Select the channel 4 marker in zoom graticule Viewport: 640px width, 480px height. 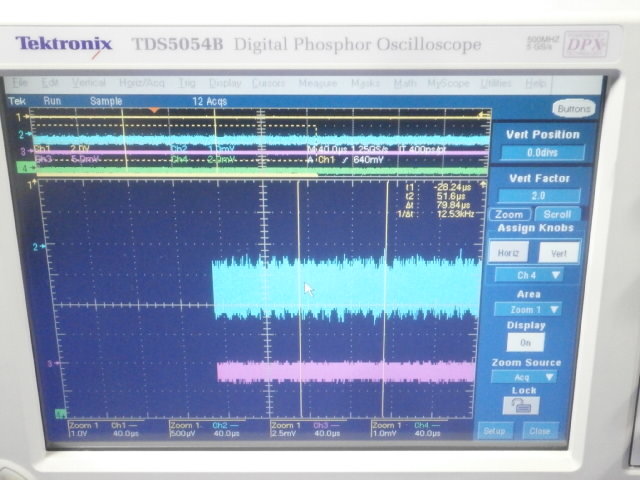pos(60,414)
